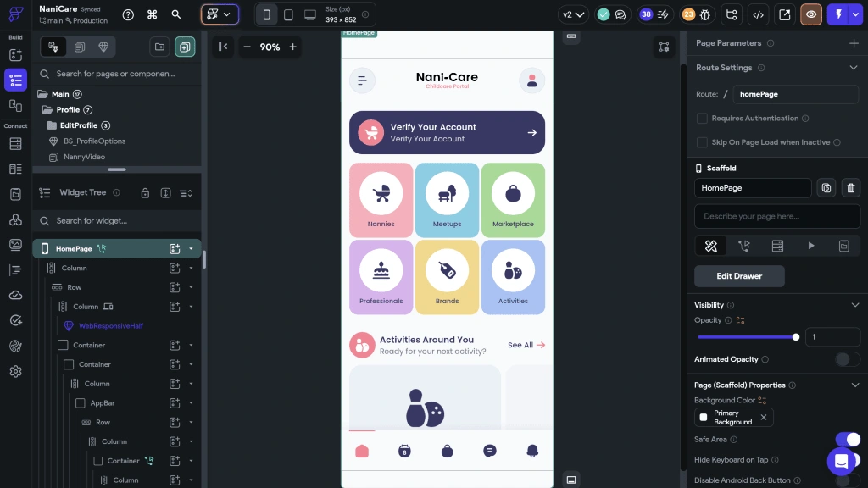The image size is (868, 488).
Task: Open the actions tab in properties
Action: [x=744, y=246]
